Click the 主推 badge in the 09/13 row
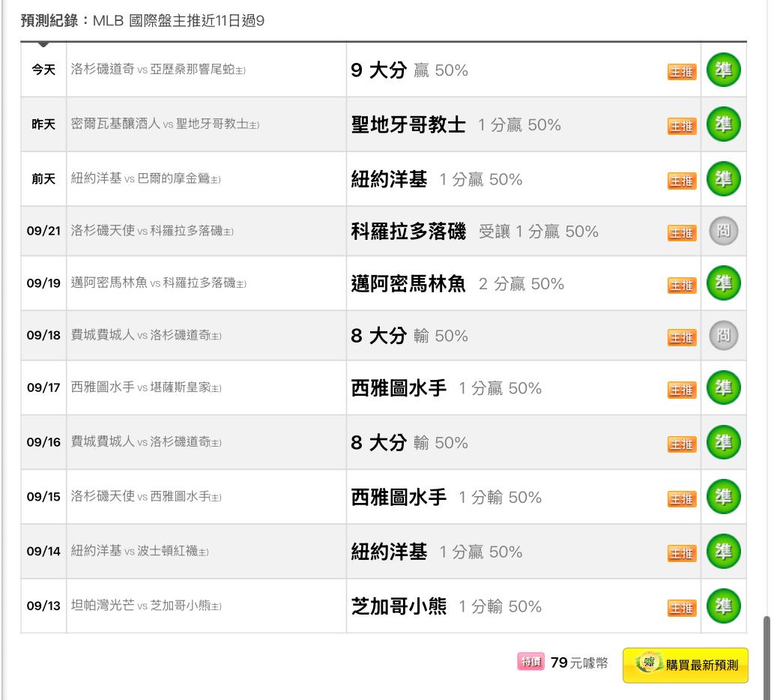 (682, 608)
